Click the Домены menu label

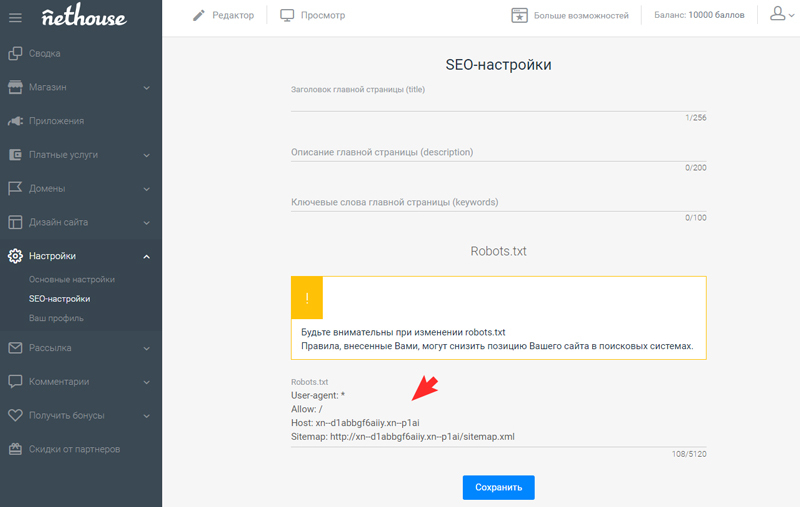[x=47, y=189]
